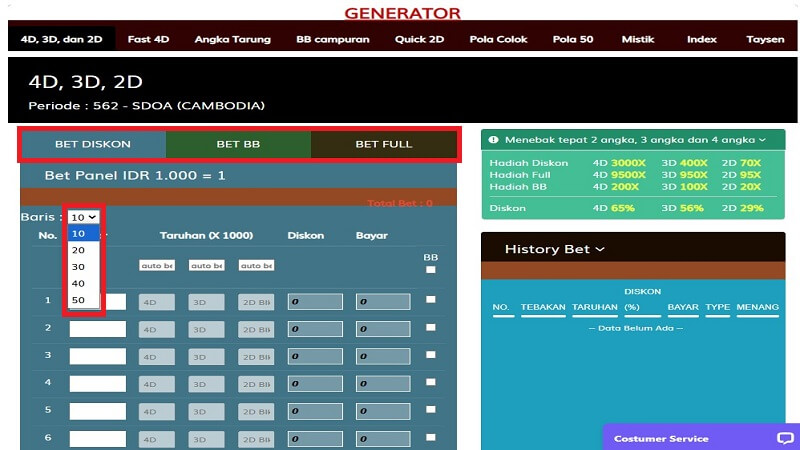Click the 4D bet field in row 2
This screenshot has height=450, width=800.
tap(157, 329)
